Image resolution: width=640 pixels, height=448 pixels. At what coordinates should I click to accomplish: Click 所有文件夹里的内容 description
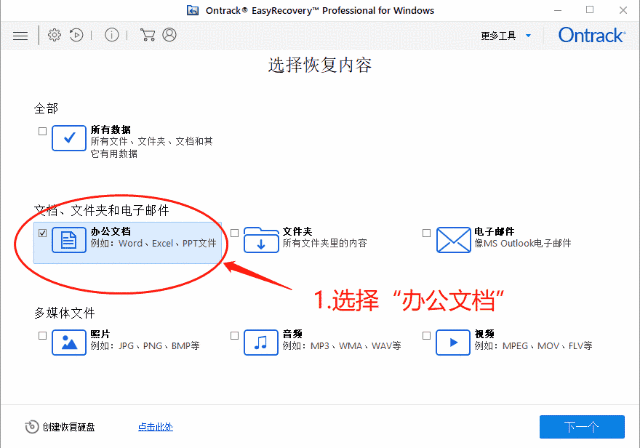tap(325, 244)
